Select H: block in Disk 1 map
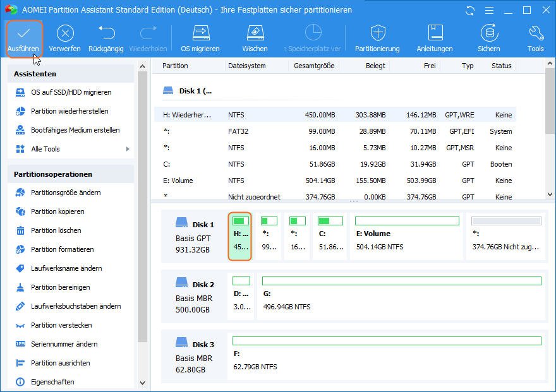The width and height of the screenshot is (556, 392). pyautogui.click(x=240, y=236)
